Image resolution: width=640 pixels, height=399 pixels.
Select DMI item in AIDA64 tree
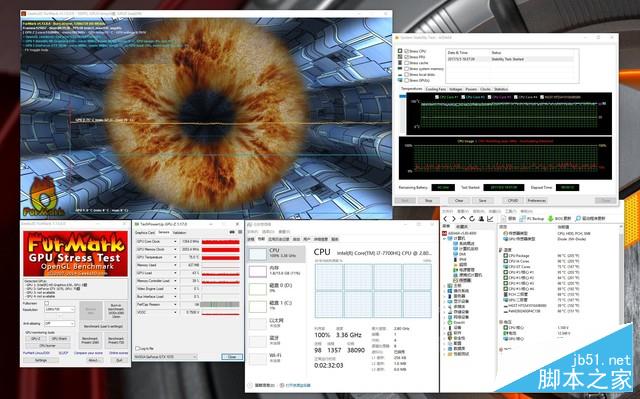(x=459, y=254)
